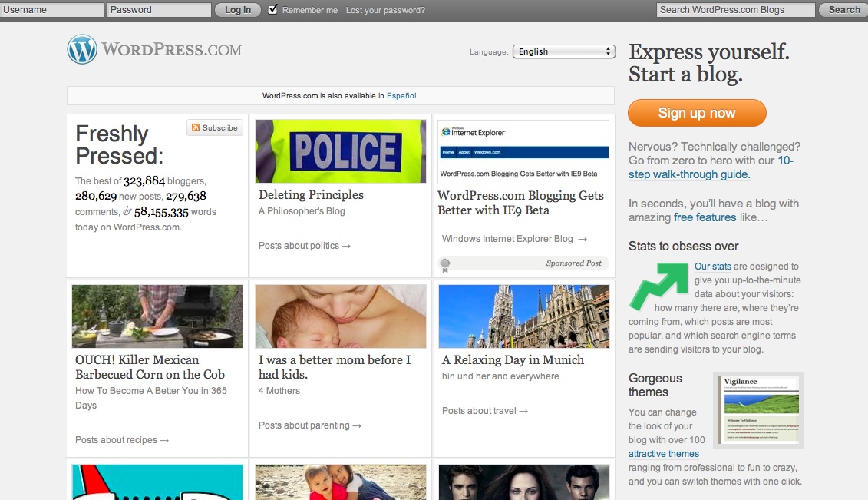Open A Philosopher's Blog link
Image resolution: width=868 pixels, height=500 pixels.
[x=302, y=211]
